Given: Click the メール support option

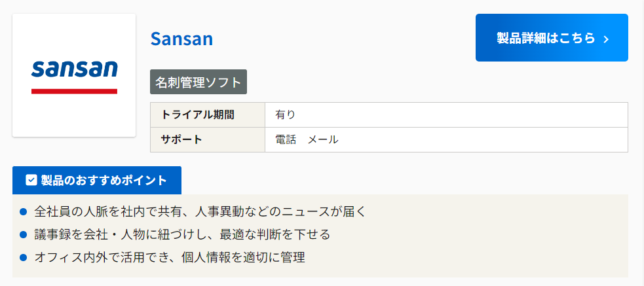Looking at the screenshot, I should (x=323, y=139).
